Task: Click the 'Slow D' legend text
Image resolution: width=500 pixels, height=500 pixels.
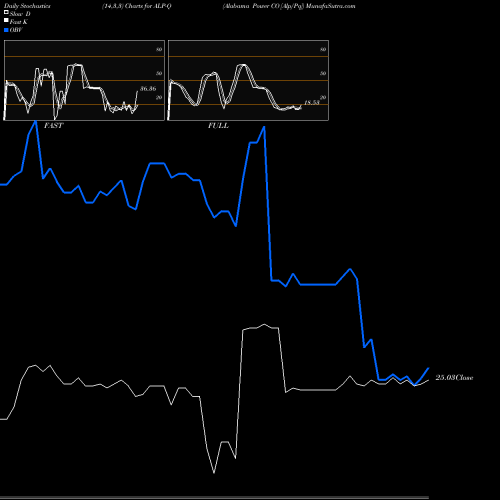Action: (20, 14)
